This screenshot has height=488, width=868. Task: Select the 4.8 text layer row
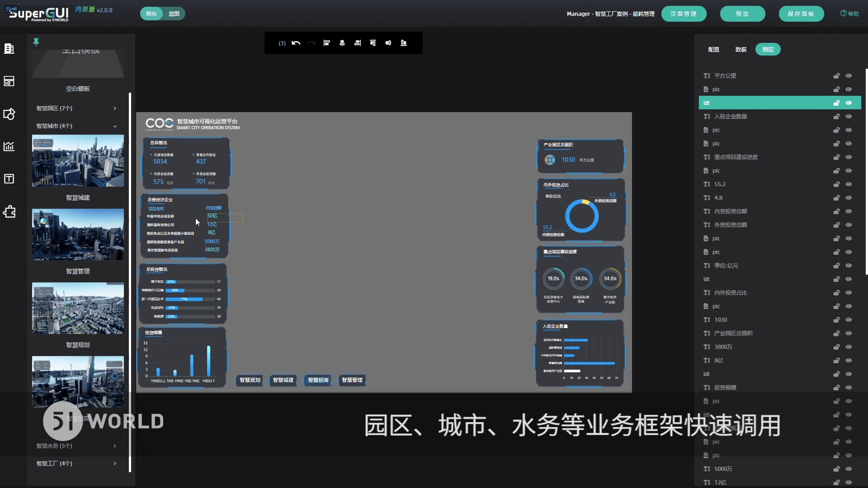click(780, 198)
